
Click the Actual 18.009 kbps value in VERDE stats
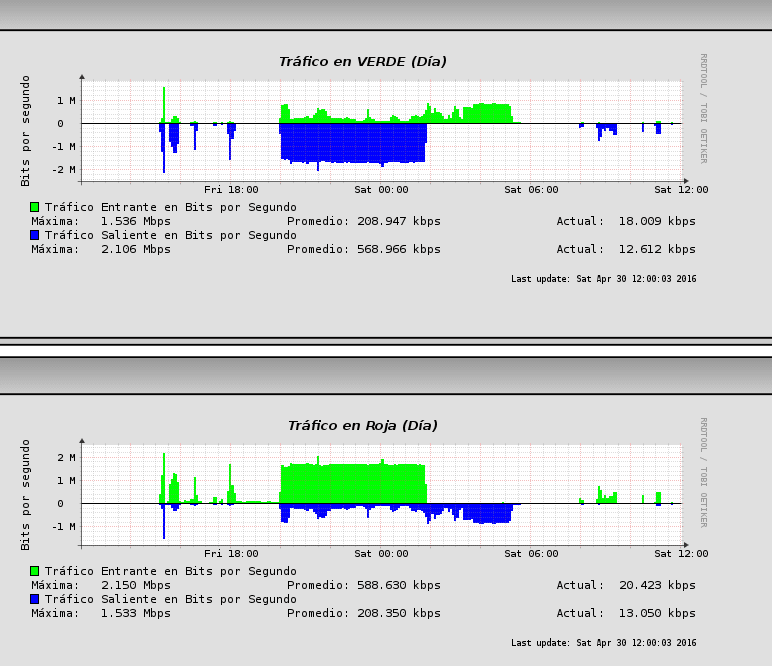click(656, 222)
